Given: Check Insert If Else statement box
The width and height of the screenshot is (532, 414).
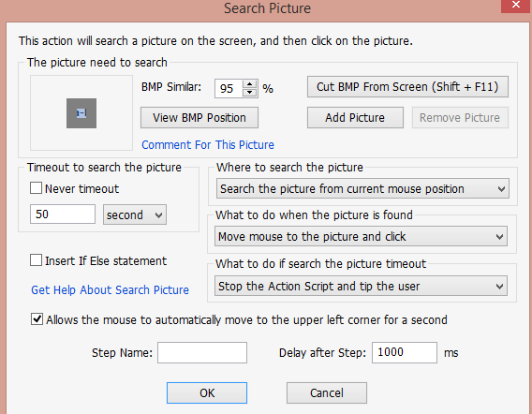Looking at the screenshot, I should pos(36,260).
